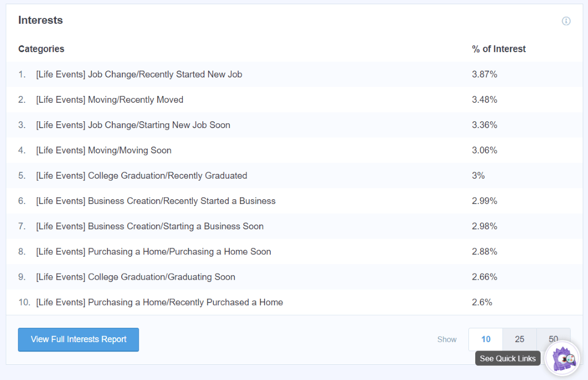Click Starting a Business Soon category
This screenshot has height=380, width=588.
150,226
